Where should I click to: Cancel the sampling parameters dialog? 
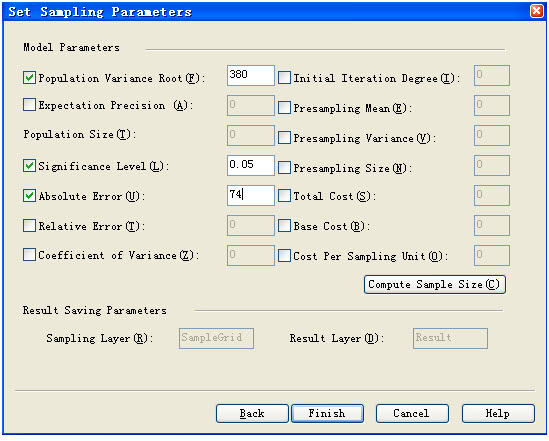coord(412,413)
